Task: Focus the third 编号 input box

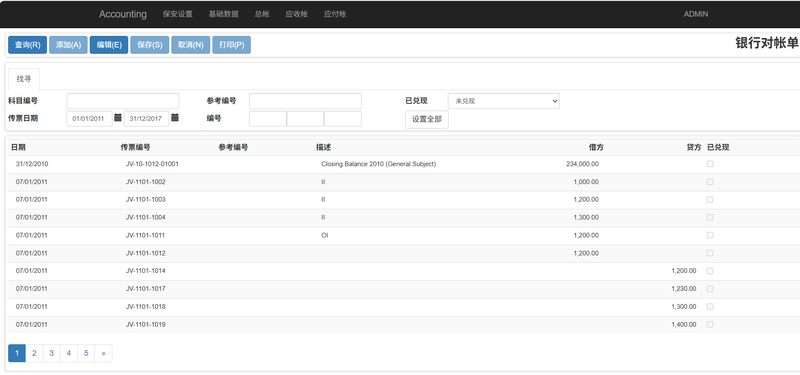Action: (x=343, y=118)
